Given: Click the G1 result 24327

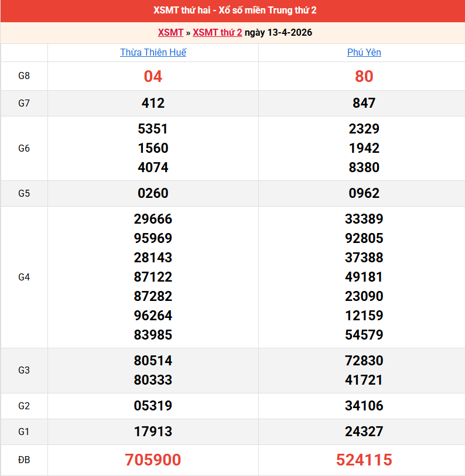Looking at the screenshot, I should 364,432.
